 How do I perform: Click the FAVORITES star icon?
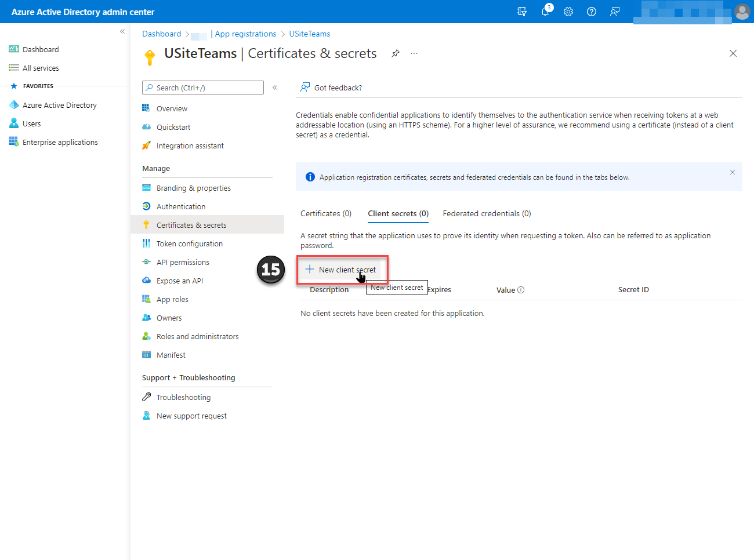(x=14, y=86)
